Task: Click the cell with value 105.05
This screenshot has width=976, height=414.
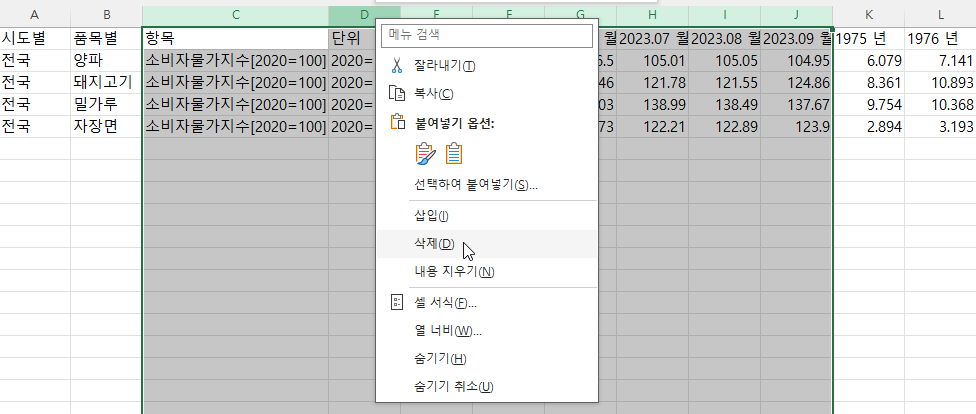Action: click(x=724, y=60)
